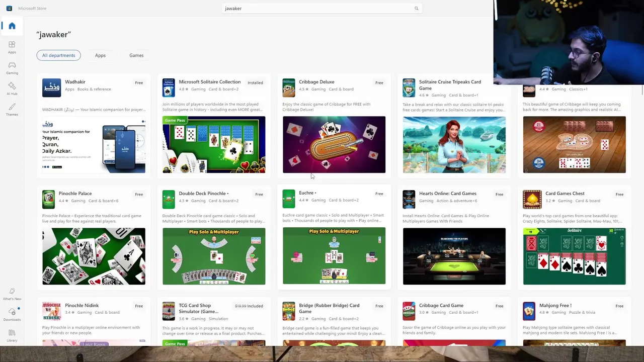This screenshot has width=644, height=362.
Task: Click Game Pass badge on TCG Card Shop
Action: click(x=175, y=343)
